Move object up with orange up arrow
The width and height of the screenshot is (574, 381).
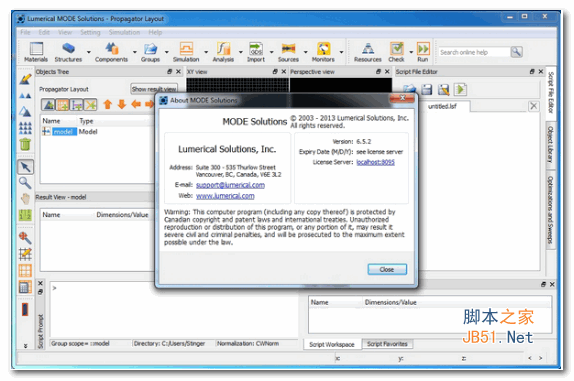(107, 104)
